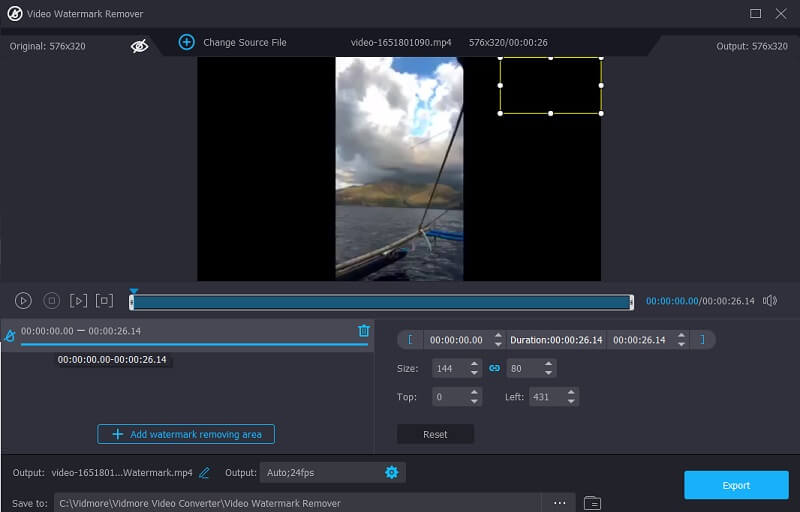
Task: Increase the Left value 431 stepper
Action: [x=571, y=392]
